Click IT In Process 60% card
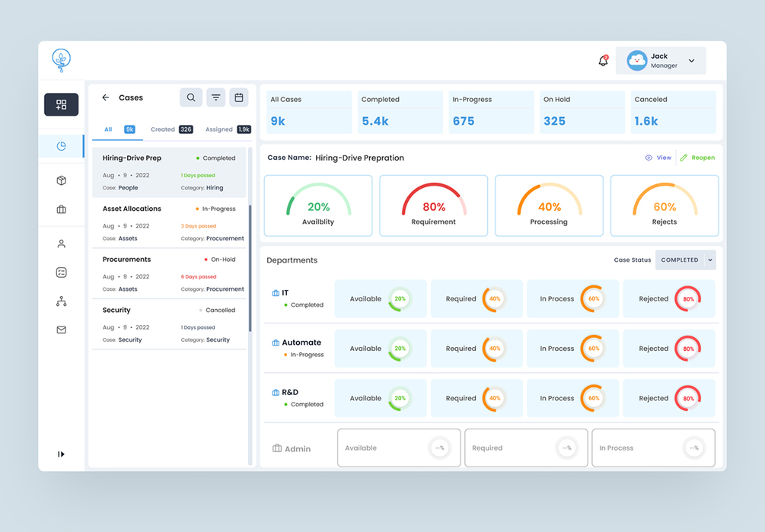This screenshot has width=765, height=532. [x=572, y=299]
